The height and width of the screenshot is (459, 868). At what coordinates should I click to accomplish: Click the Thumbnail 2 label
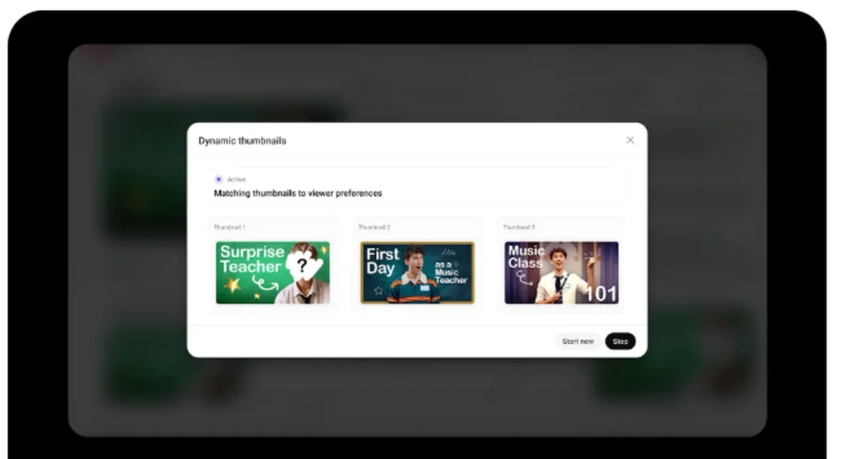coord(374,227)
